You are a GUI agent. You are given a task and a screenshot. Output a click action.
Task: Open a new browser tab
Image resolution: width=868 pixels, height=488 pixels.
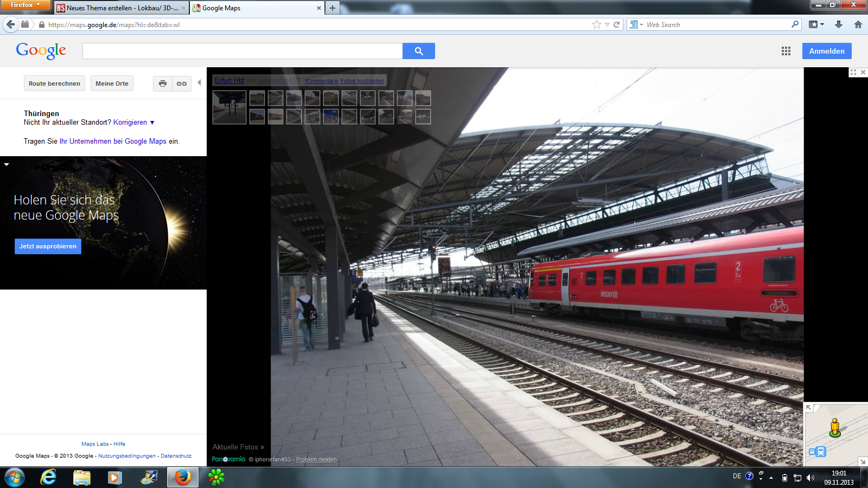pos(333,8)
